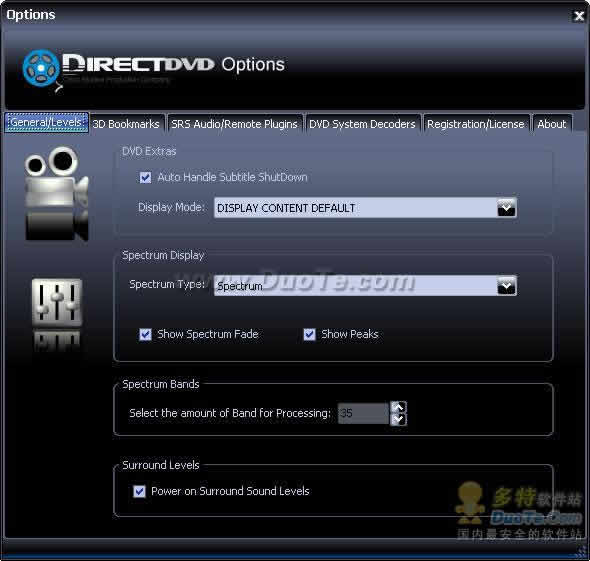
Task: Click the 'Spectrum Display' group heading
Action: point(163,255)
